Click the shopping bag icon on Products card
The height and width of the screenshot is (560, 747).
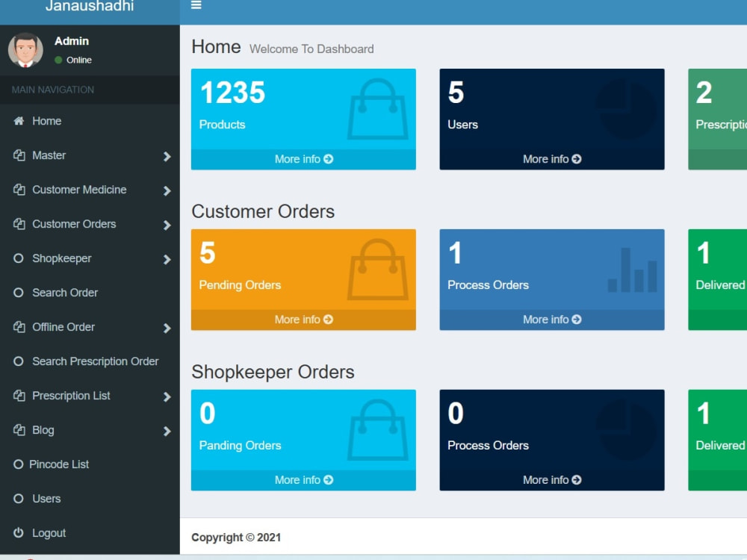378,109
